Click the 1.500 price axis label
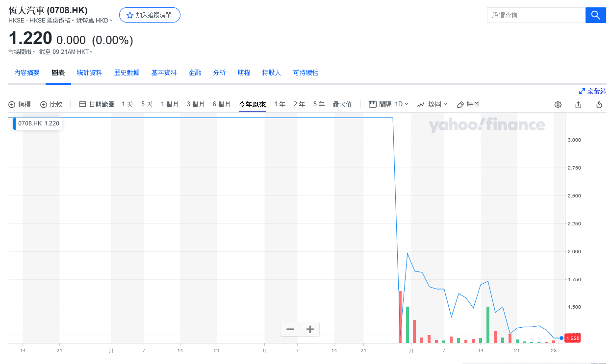 click(574, 308)
